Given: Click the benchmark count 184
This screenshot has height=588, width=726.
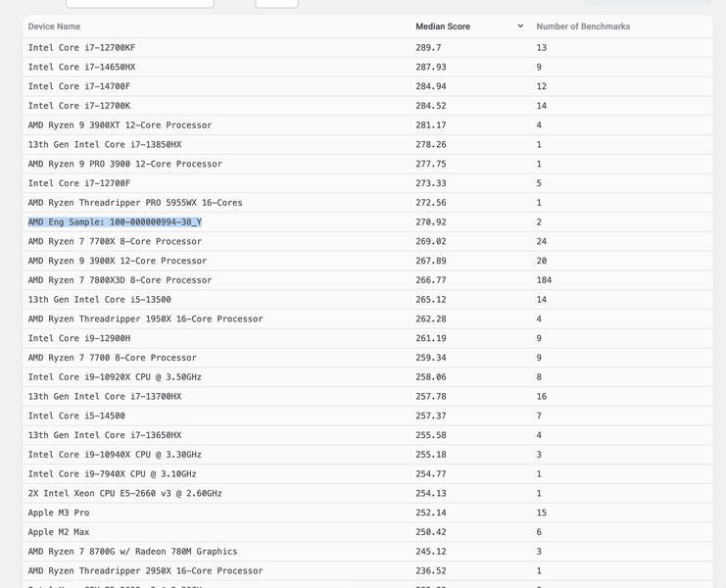Looking at the screenshot, I should click(544, 280).
